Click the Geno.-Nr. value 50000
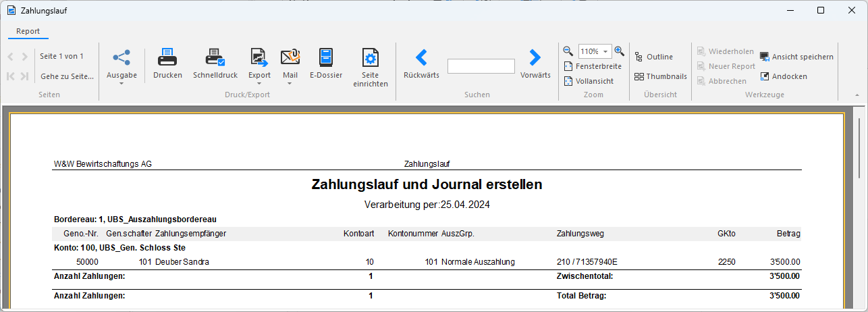 coord(87,262)
